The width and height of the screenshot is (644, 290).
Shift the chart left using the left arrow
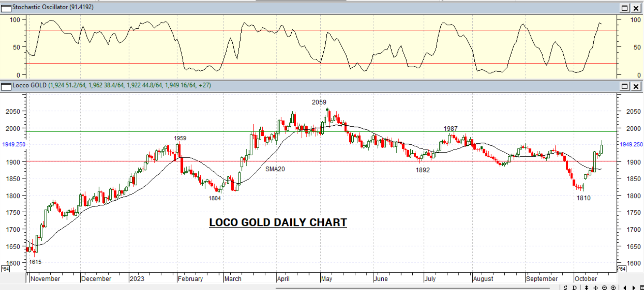[x=625, y=287]
